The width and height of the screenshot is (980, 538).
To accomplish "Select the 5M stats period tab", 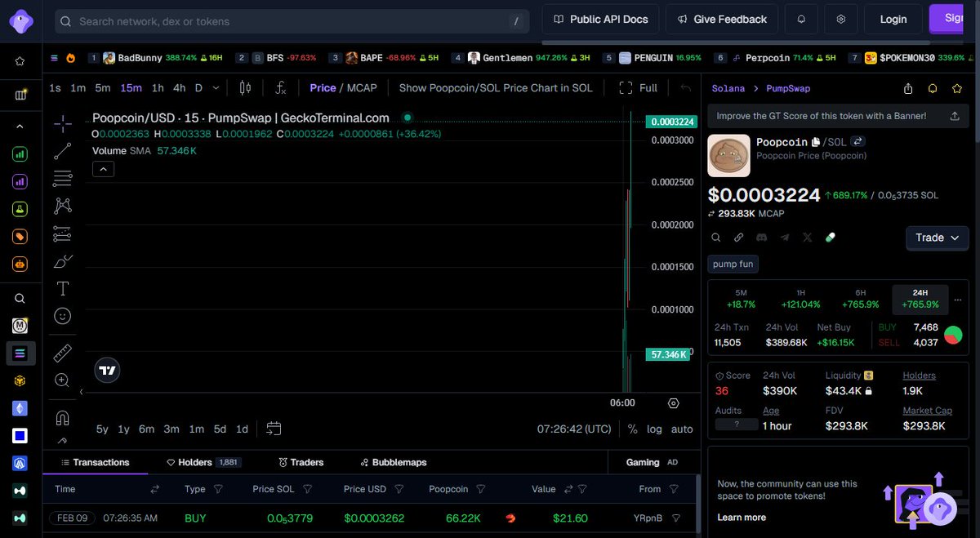I will coord(741,299).
